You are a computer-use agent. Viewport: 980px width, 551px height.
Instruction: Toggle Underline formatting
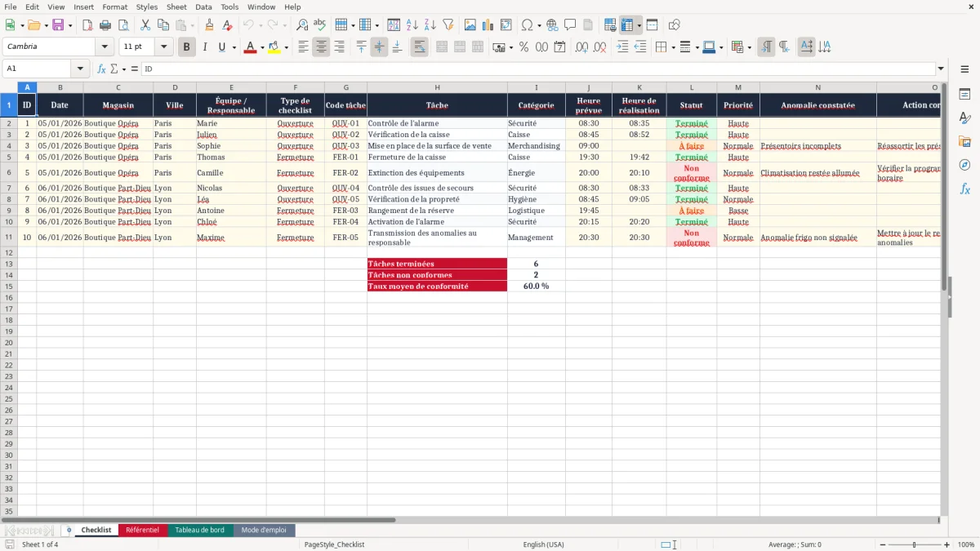coord(221,47)
